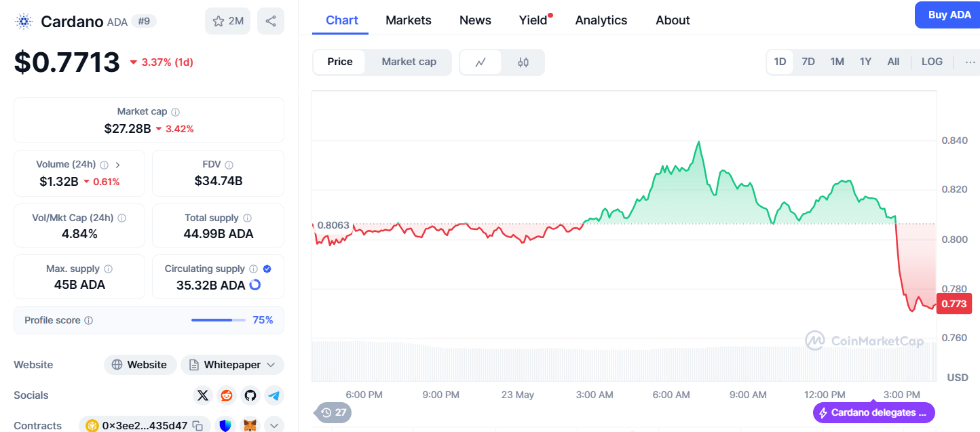980x432 pixels.
Task: Click the #9 rank badge
Action: pos(144,21)
